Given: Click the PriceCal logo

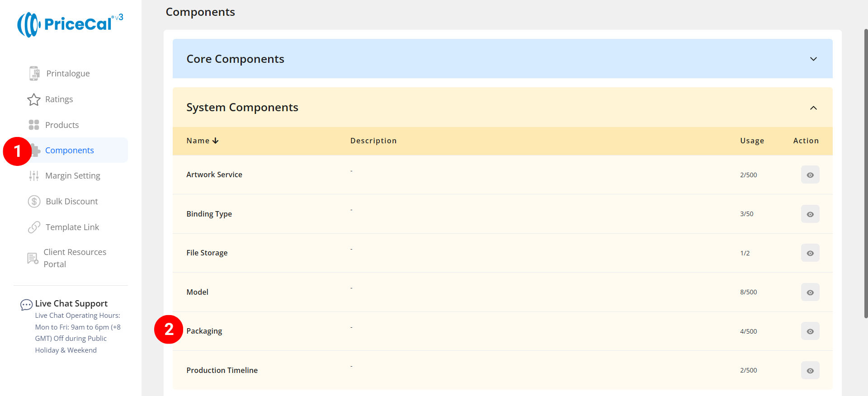Looking at the screenshot, I should tap(70, 24).
